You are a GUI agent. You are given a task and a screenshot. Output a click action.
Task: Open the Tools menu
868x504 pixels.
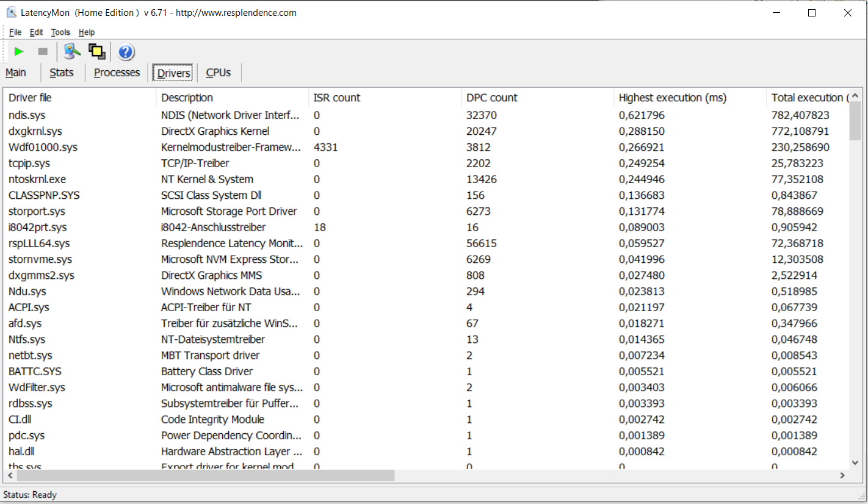[x=60, y=32]
